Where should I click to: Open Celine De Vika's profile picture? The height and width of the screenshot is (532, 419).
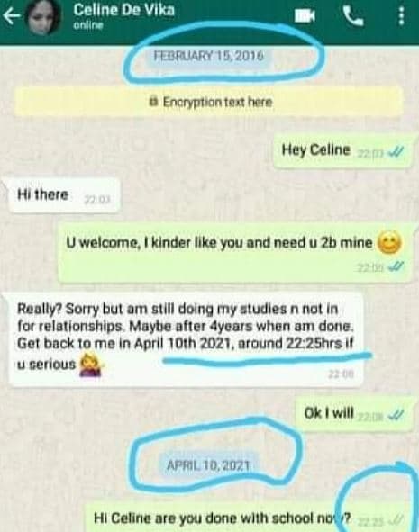[x=43, y=18]
